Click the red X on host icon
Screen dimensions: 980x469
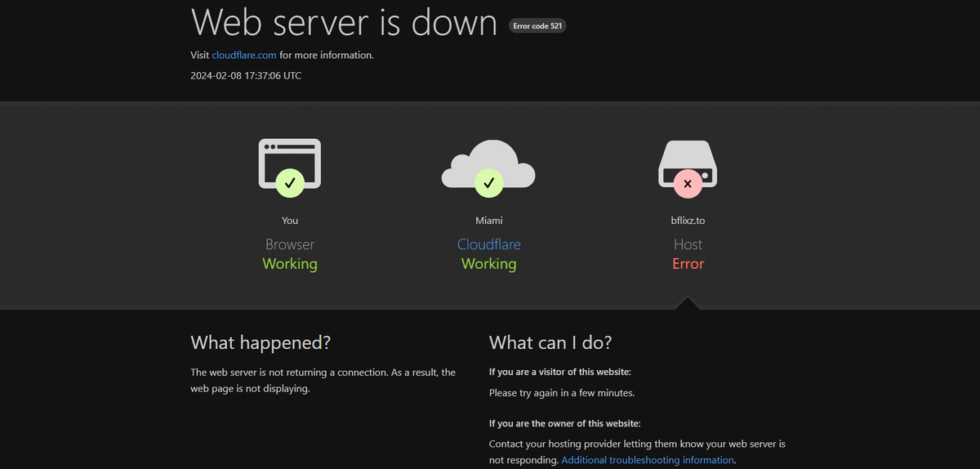tap(688, 184)
